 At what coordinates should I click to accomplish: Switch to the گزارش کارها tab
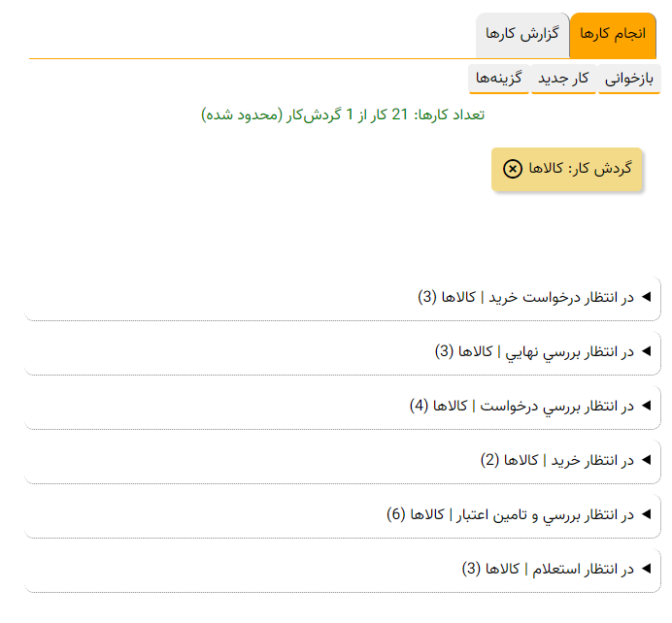click(x=522, y=34)
